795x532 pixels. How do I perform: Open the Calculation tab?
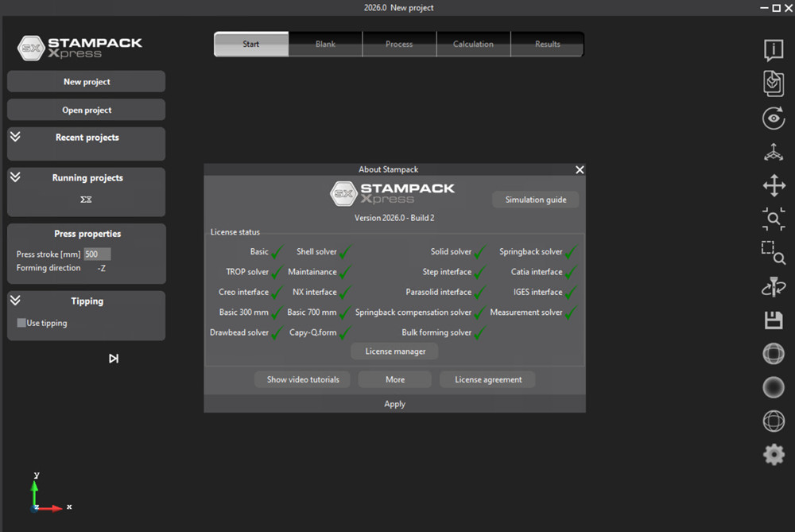[473, 44]
